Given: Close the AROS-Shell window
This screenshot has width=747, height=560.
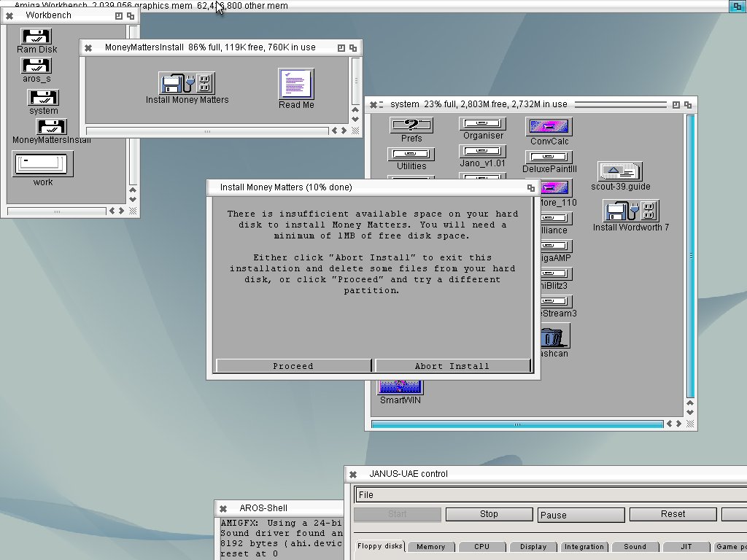Looking at the screenshot, I should (223, 508).
